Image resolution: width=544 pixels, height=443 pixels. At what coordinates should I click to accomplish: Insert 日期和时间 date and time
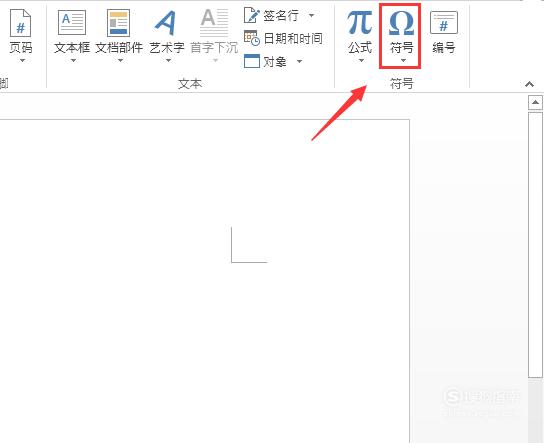pyautogui.click(x=283, y=38)
